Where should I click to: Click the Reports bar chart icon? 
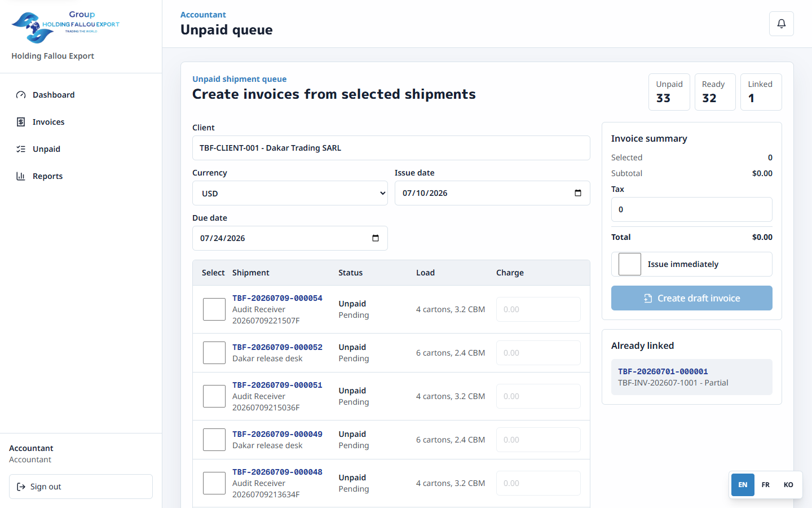(21, 176)
